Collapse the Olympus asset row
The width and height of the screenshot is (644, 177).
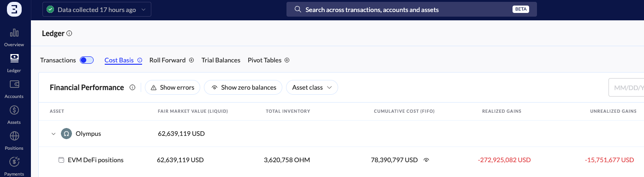point(54,134)
